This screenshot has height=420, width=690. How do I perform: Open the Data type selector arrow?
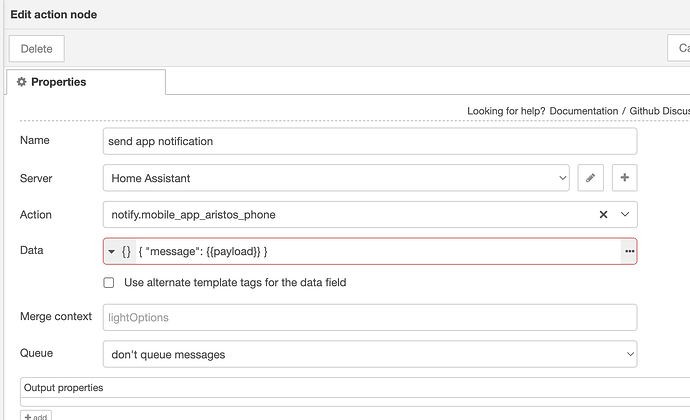pyautogui.click(x=112, y=251)
